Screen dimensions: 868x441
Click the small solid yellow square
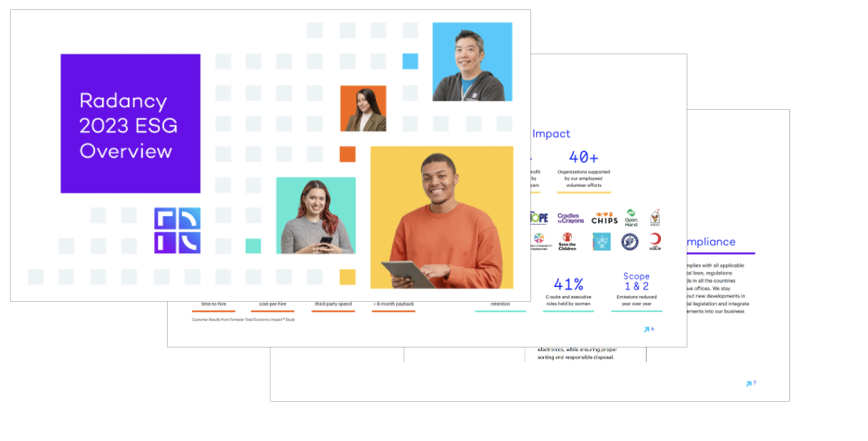pyautogui.click(x=348, y=277)
